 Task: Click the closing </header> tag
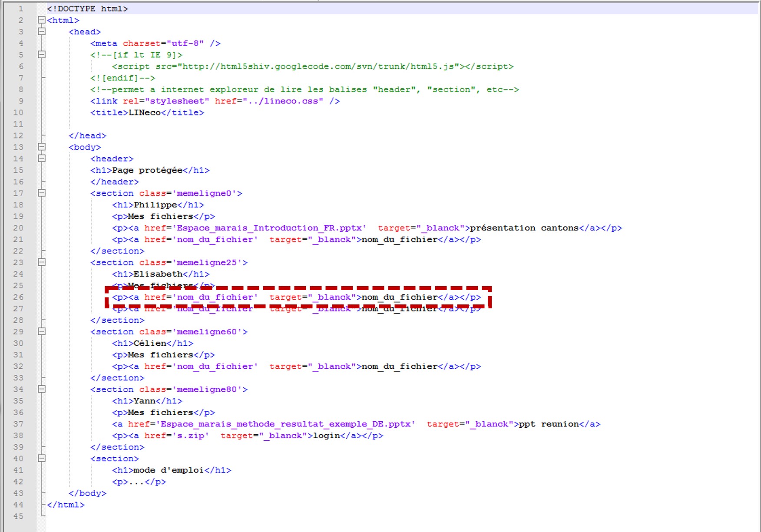click(x=115, y=182)
